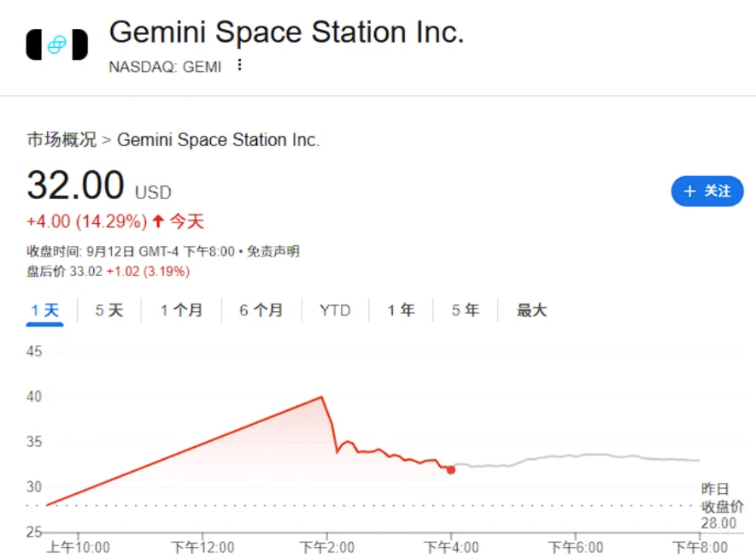Open the three-dot menu beside NASDAQ: GEMI
Viewport: 756px width, 559px height.
pyautogui.click(x=240, y=65)
